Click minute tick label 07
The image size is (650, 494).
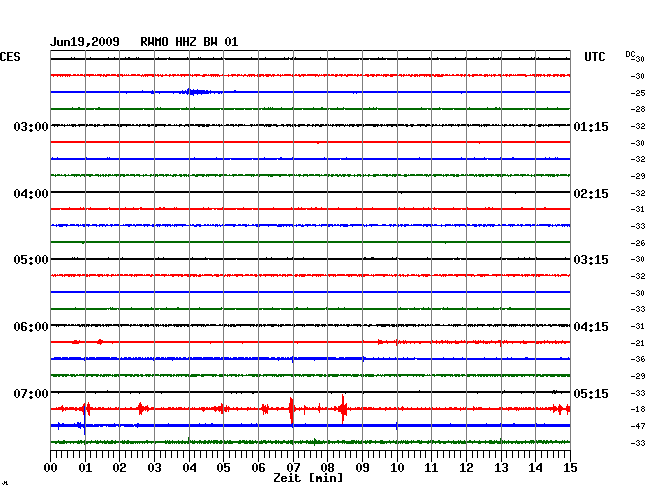(293, 467)
